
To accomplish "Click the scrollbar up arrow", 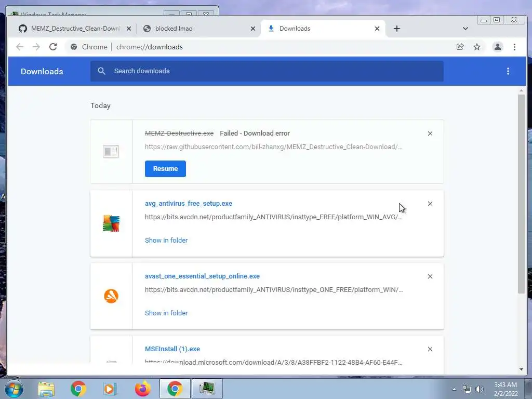I will [x=521, y=90].
